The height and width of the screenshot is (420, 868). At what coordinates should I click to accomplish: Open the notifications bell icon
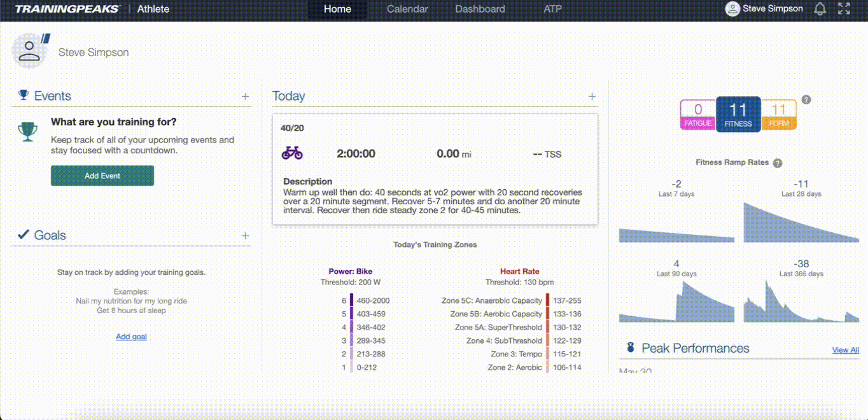[x=820, y=9]
